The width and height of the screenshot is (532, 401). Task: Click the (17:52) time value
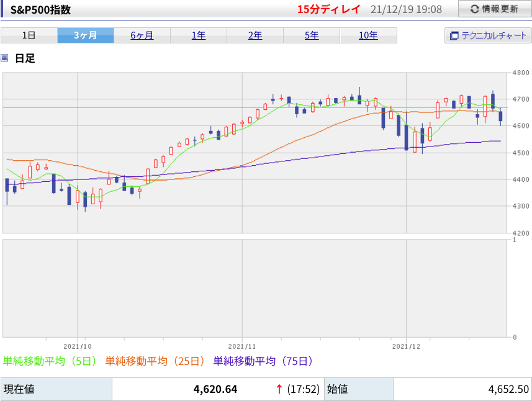coord(304,389)
